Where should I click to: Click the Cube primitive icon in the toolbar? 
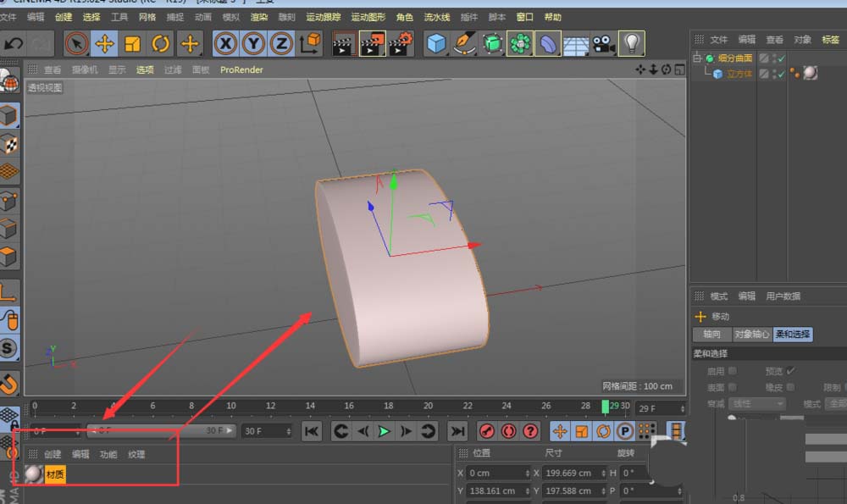435,42
